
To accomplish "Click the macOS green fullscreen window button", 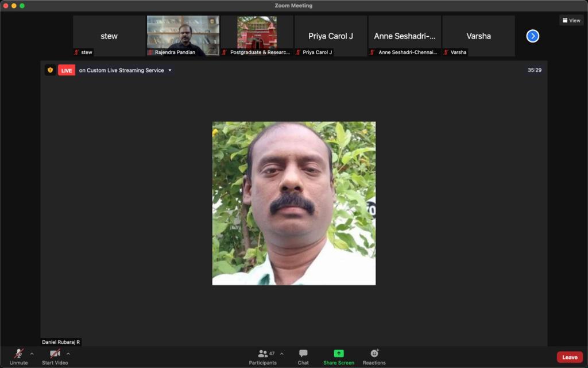I will click(22, 6).
